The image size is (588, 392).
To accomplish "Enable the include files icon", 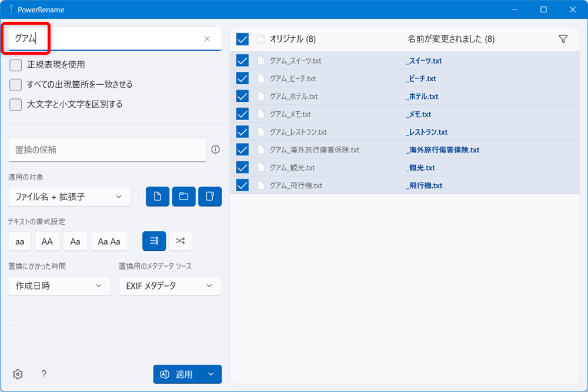I will 157,196.
